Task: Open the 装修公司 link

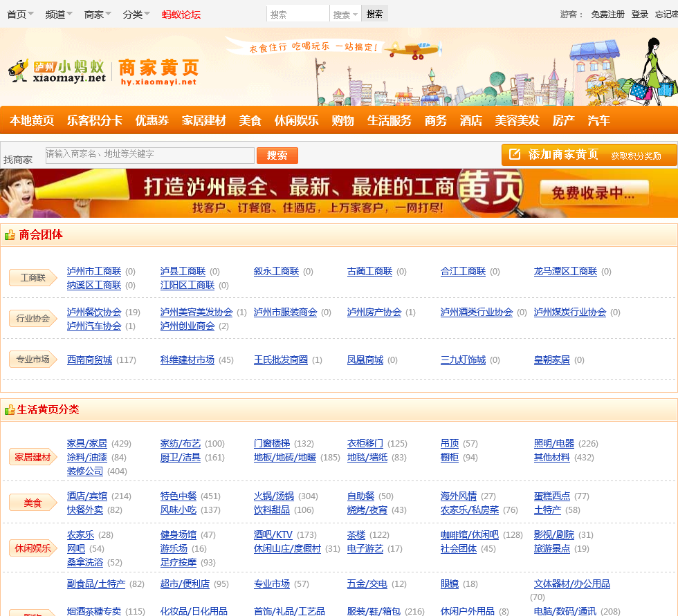Action: coord(84,472)
